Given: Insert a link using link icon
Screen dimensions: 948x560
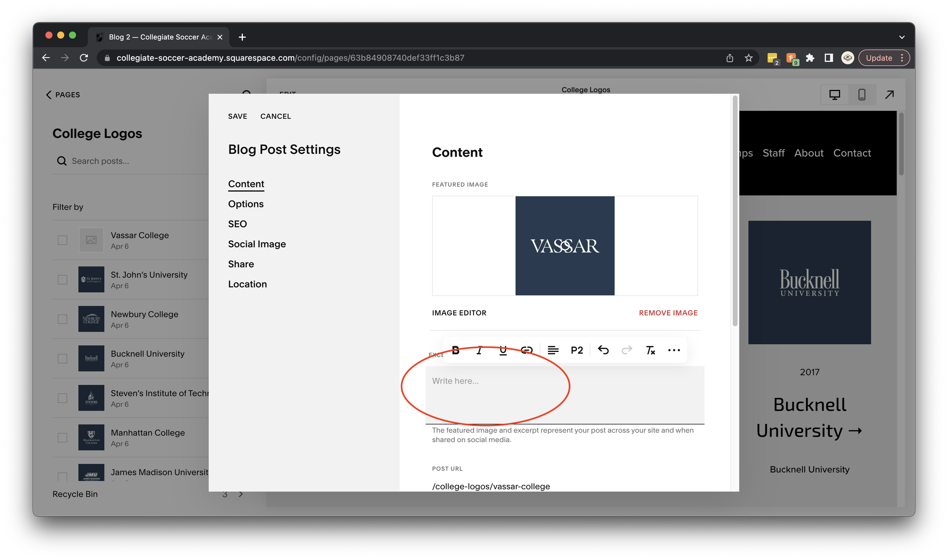Looking at the screenshot, I should (527, 350).
